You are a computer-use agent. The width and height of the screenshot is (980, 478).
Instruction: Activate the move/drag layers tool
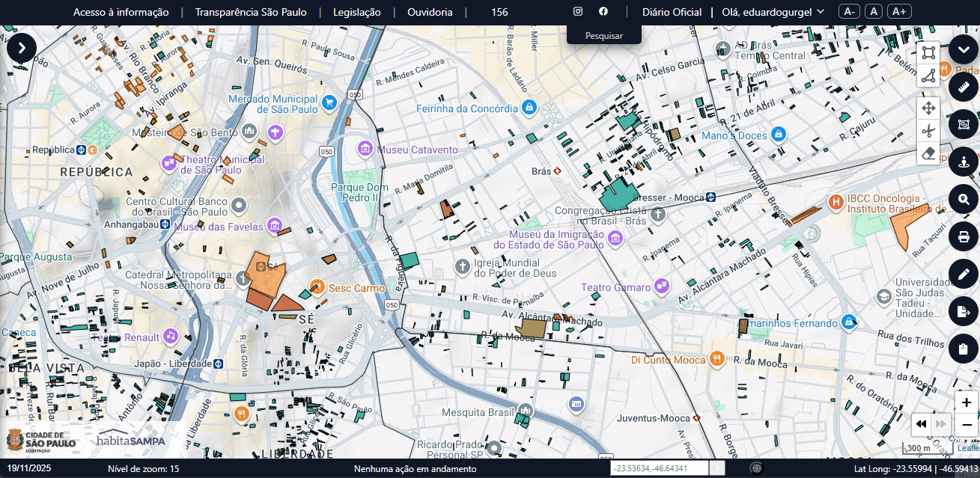928,108
